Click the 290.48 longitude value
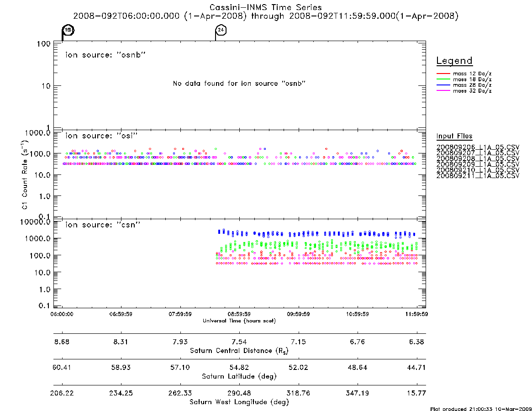The width and height of the screenshot is (532, 411). (239, 393)
